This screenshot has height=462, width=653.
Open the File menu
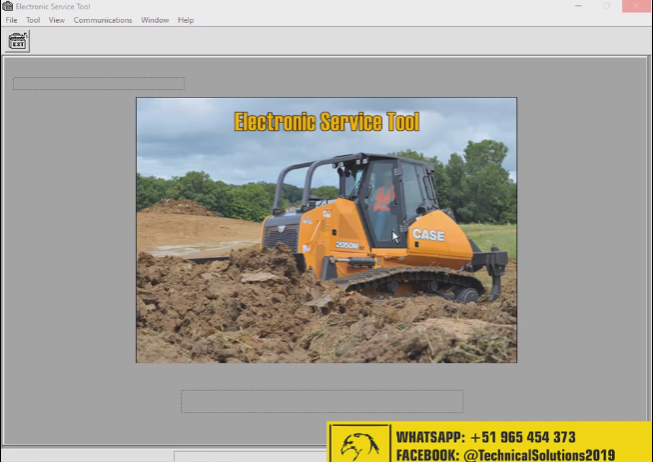tap(12, 20)
